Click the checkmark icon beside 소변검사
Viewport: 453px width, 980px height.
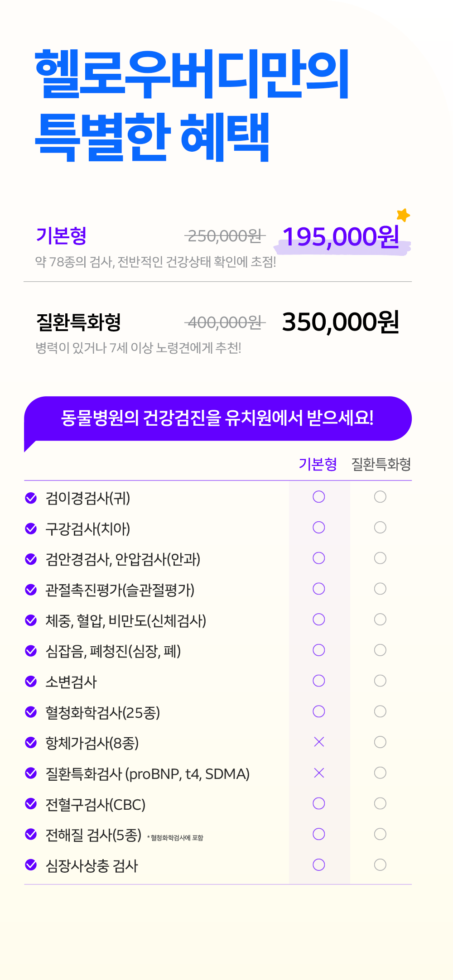31,682
